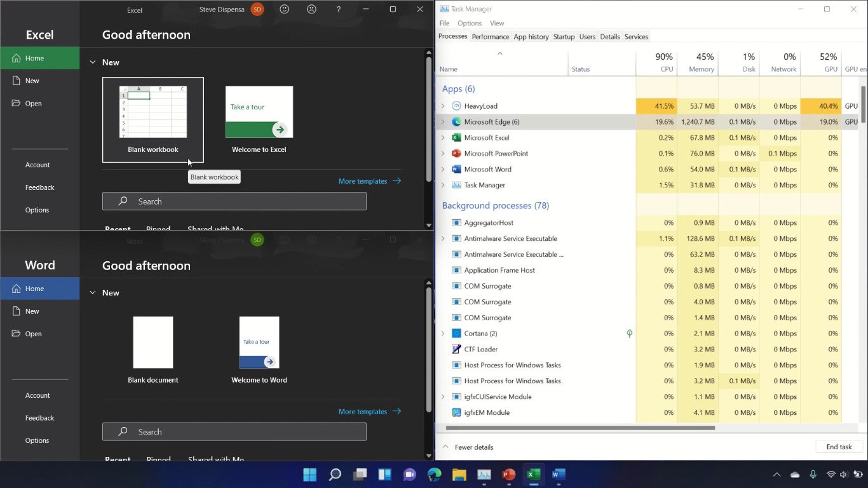Expand the Microsoft Edge process group
Image resolution: width=868 pixels, height=488 pixels.
tap(443, 121)
